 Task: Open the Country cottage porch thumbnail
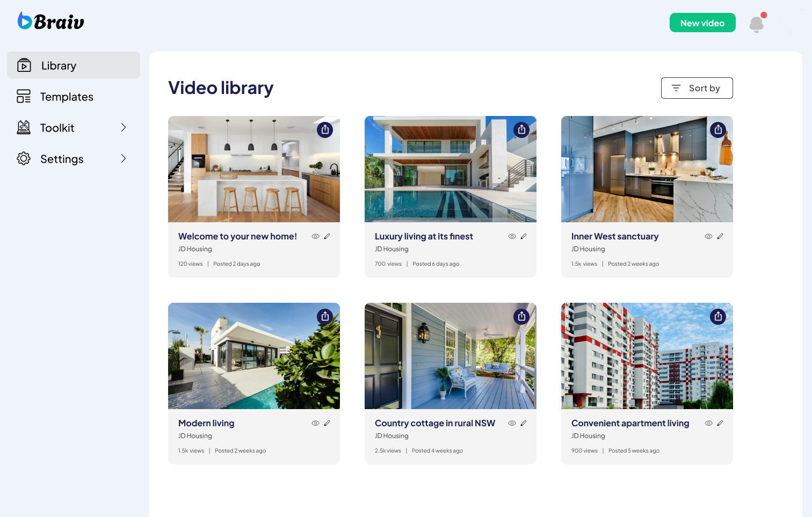451,356
